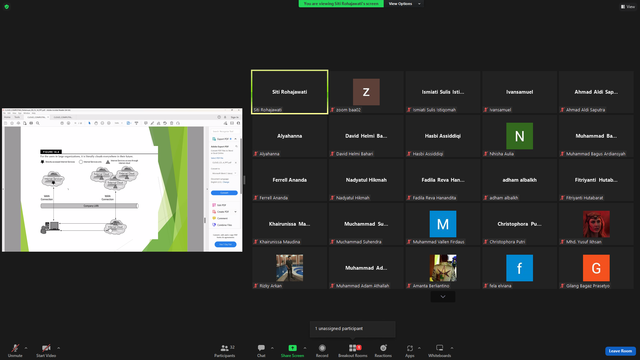Click the Christophora Putri participant tile
Image resolution: width=640 pixels, height=360 pixels.
tap(519, 224)
